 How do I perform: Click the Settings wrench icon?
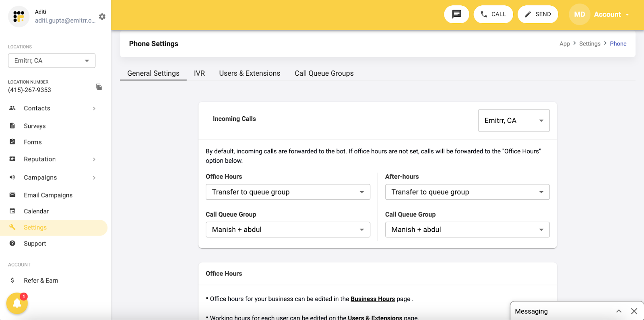12,227
